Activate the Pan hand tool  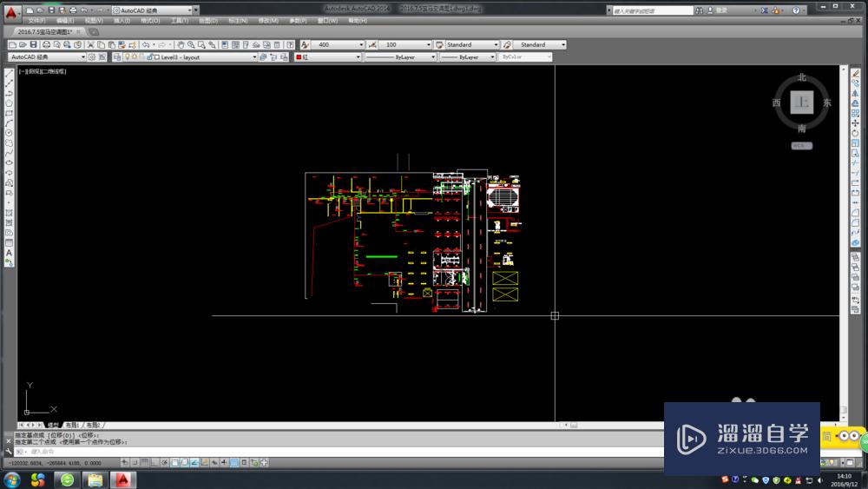181,45
